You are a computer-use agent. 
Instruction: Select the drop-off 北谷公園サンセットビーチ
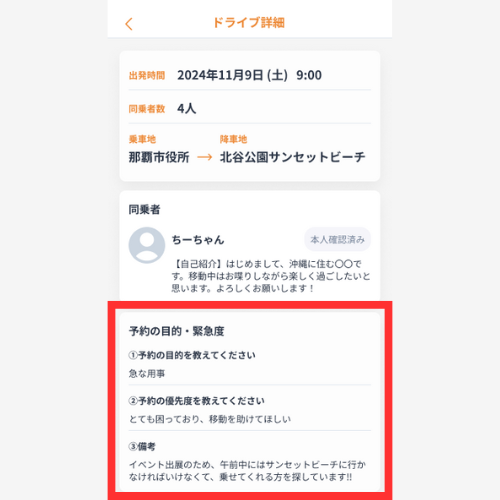[292, 157]
